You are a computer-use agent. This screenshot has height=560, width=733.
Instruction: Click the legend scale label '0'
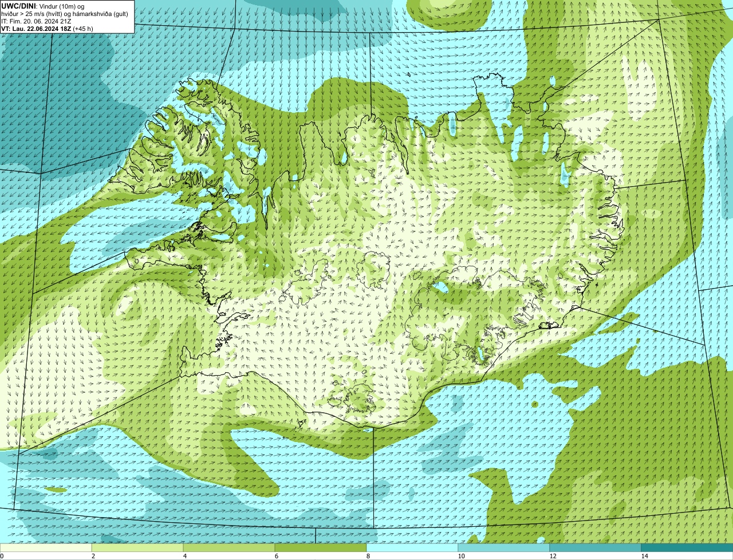tap(2, 556)
